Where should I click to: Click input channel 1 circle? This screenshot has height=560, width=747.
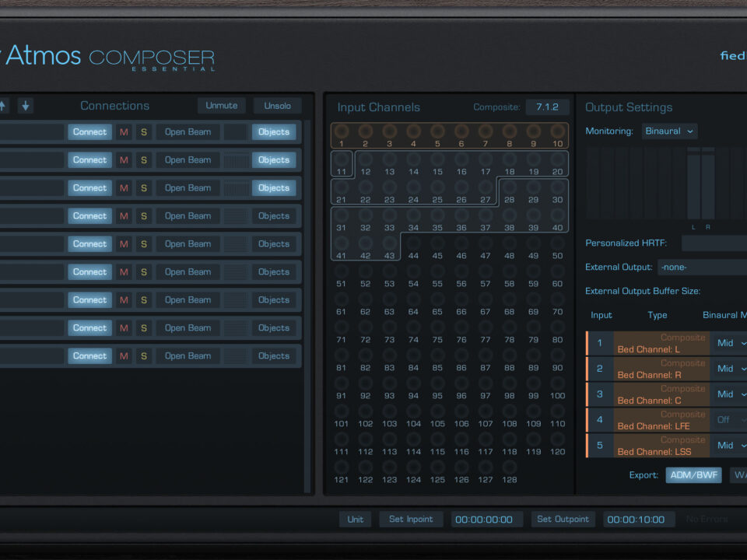pos(341,132)
